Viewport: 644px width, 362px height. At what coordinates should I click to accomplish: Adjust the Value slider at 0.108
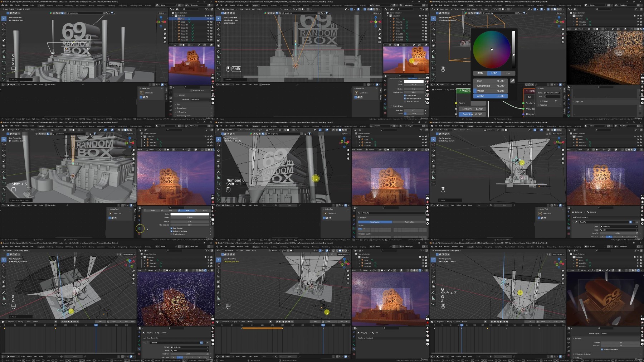coord(490,91)
